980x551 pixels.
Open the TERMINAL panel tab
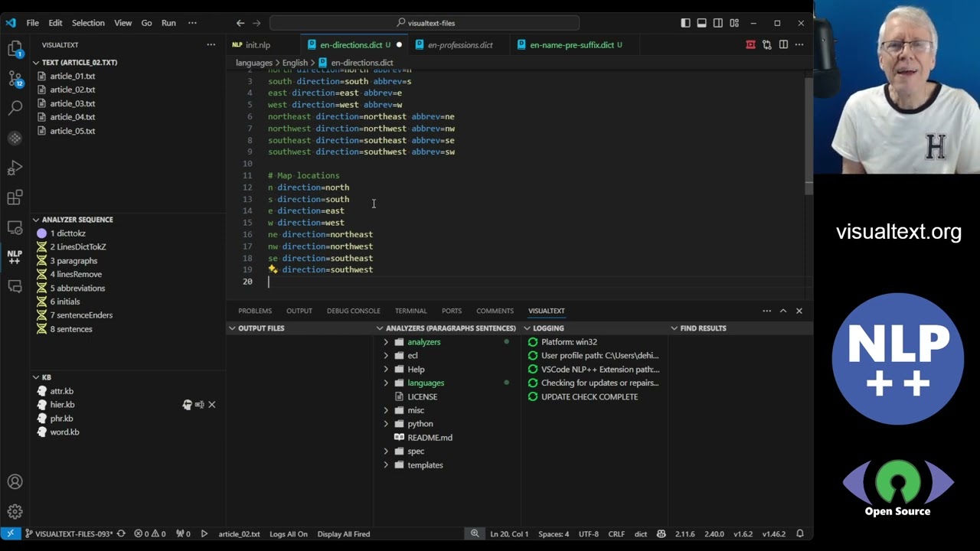pos(411,311)
